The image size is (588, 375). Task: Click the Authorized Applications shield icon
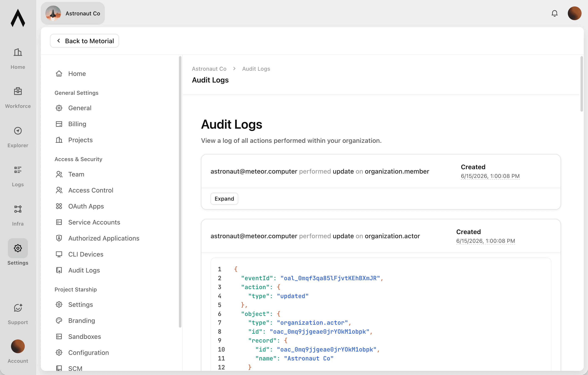pos(59,238)
